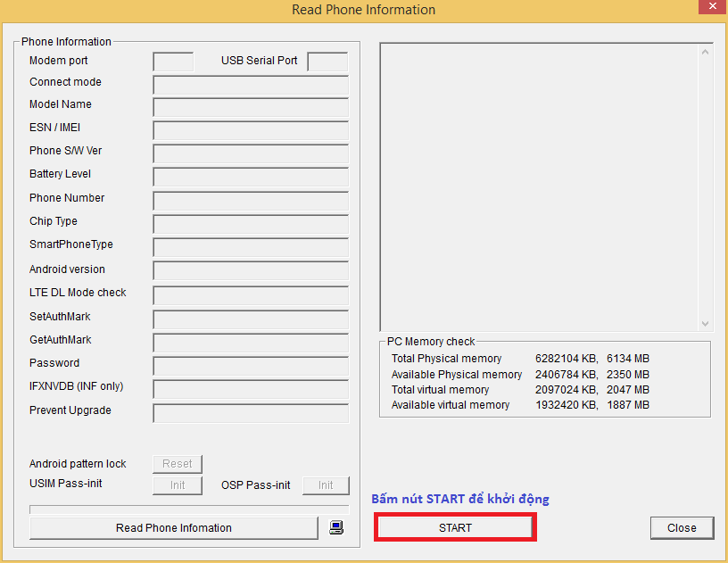This screenshot has width=728, height=563.
Task: Click the USB Serial Port field
Action: [327, 62]
